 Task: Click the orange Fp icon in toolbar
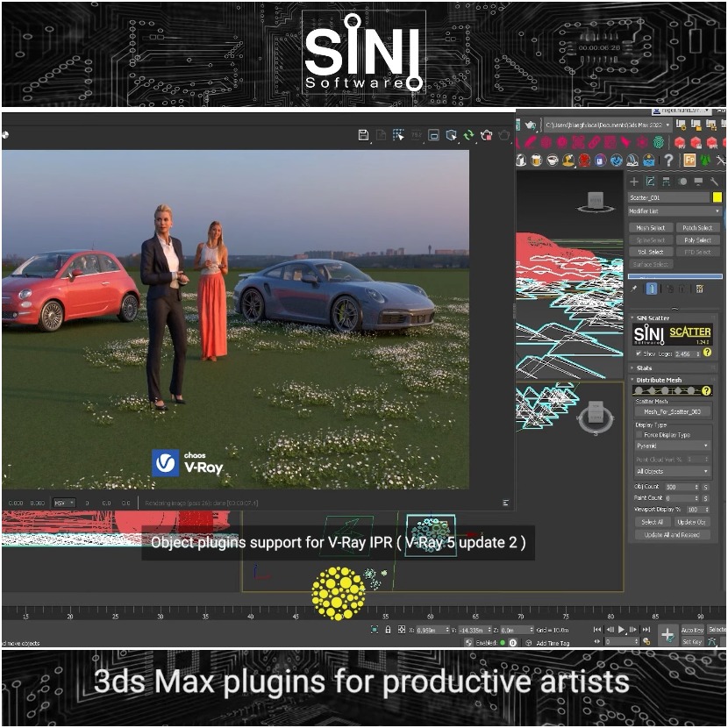click(689, 161)
